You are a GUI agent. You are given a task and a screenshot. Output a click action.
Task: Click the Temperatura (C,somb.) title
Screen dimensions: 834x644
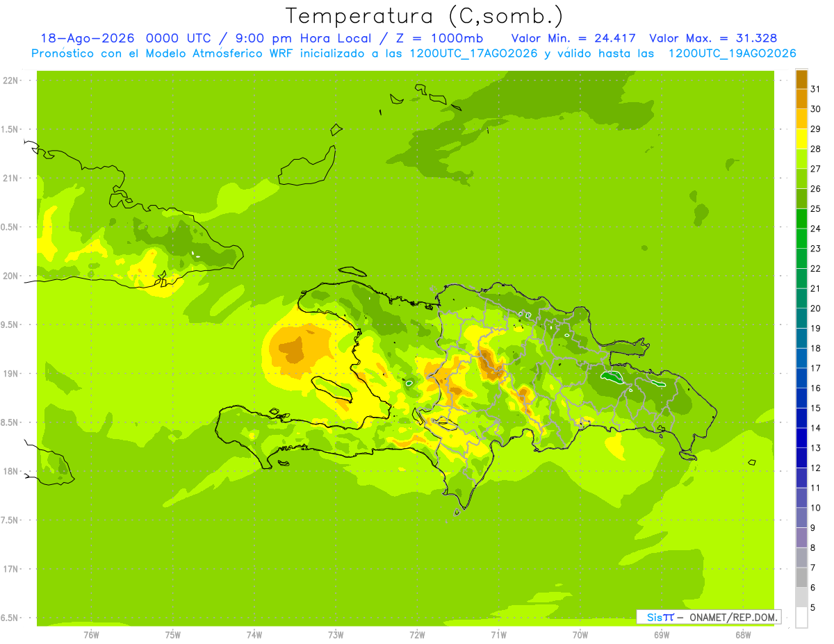425,16
